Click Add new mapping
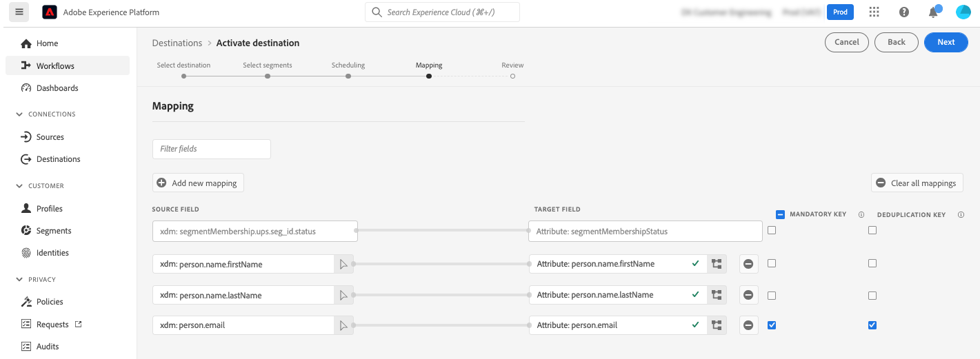This screenshot has height=359, width=980. click(198, 183)
